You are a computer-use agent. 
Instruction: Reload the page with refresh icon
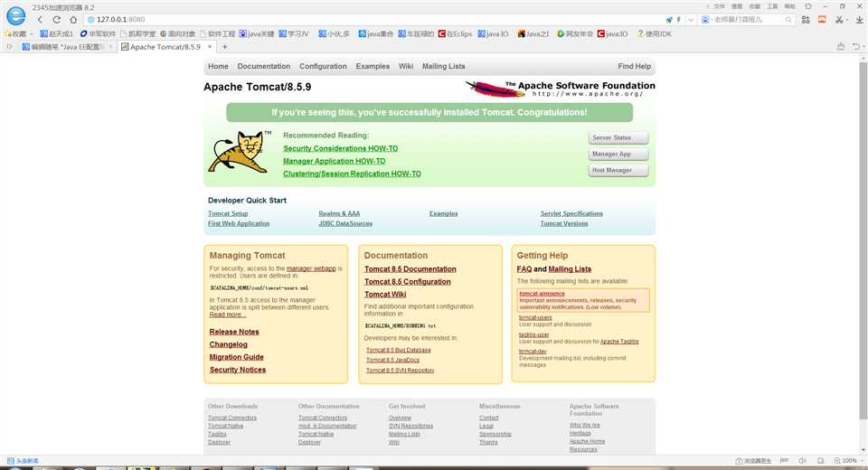[56, 19]
